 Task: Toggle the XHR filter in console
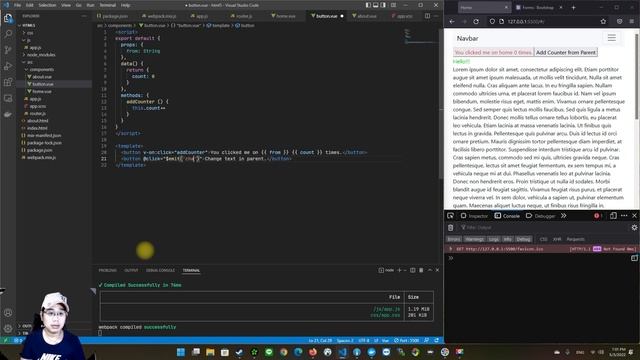(557, 239)
